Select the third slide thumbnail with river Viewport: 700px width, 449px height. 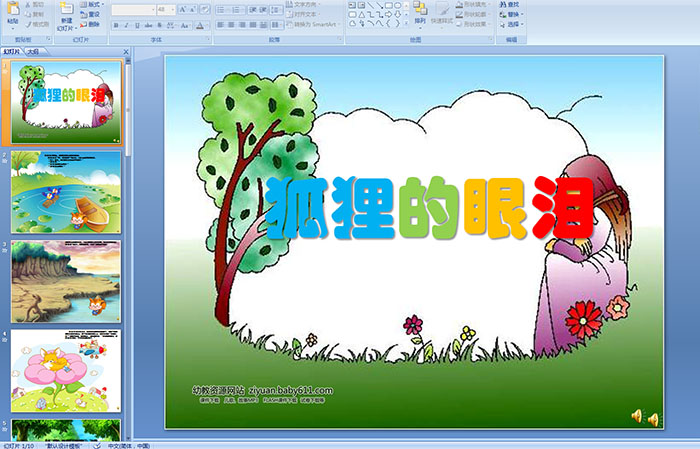click(66, 267)
